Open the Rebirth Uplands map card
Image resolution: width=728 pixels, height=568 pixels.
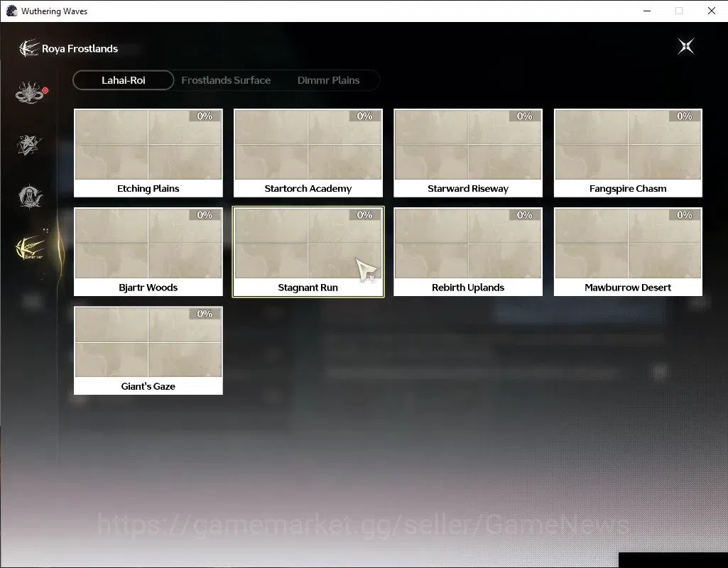[468, 252]
